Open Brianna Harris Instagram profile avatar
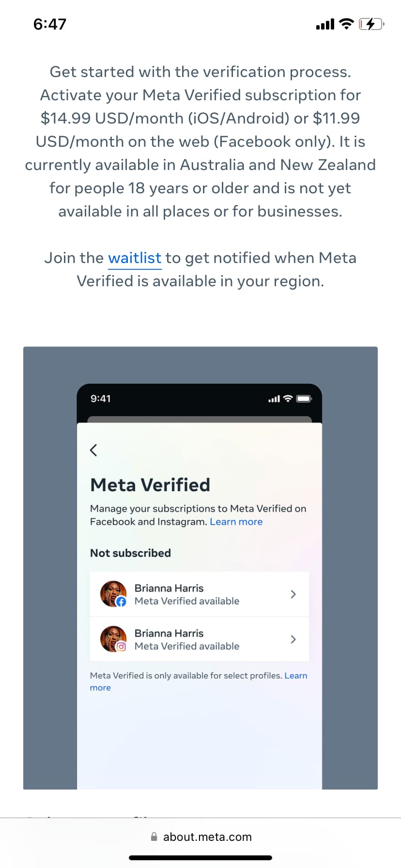Viewport: 401px width, 868px height. tap(113, 639)
